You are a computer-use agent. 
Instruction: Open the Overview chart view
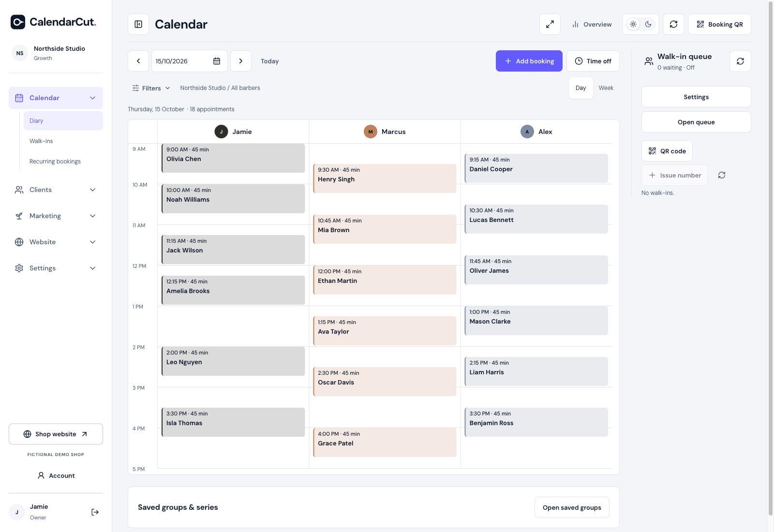[592, 24]
